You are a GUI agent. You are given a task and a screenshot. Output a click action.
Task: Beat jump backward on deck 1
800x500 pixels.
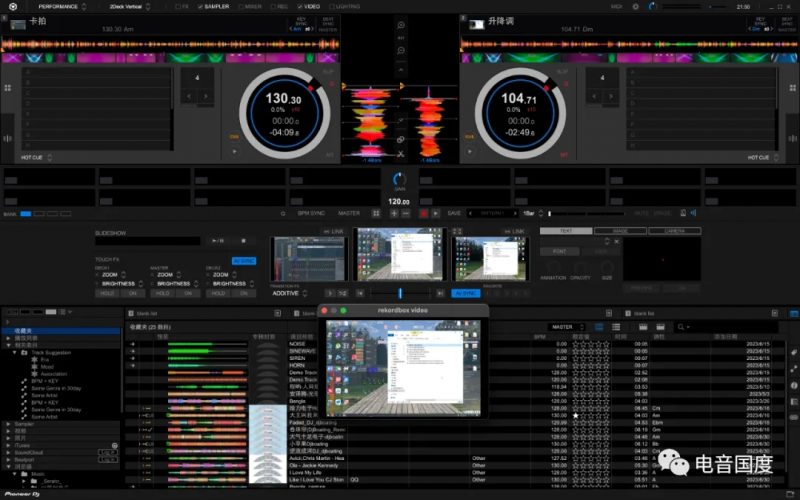pos(188,96)
